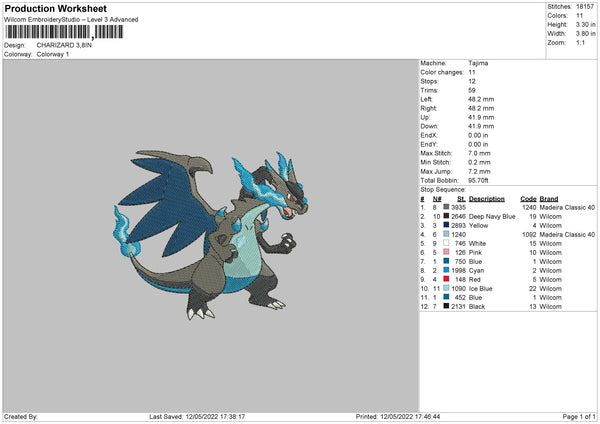Select the White 746 thread swatch
The width and height of the screenshot is (600, 424).
tap(446, 243)
